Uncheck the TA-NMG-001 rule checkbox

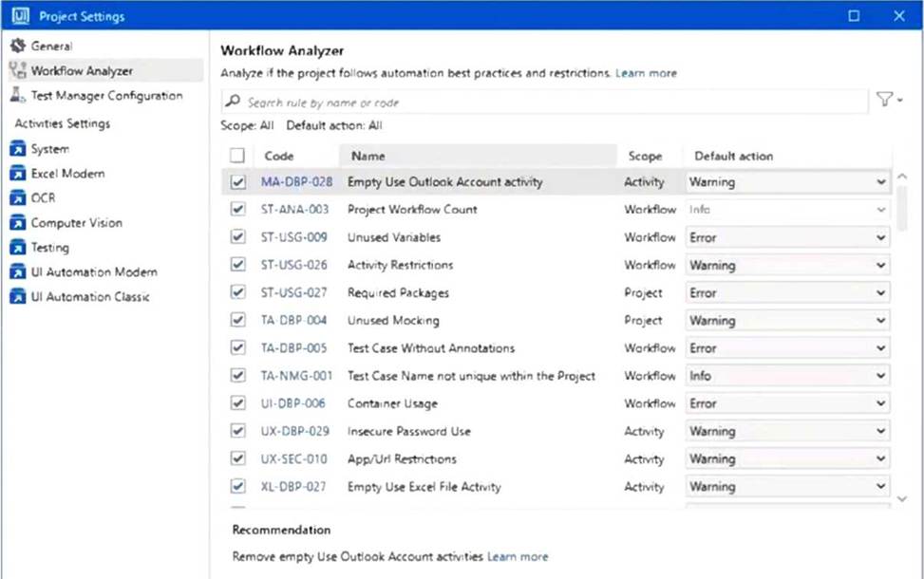(238, 375)
